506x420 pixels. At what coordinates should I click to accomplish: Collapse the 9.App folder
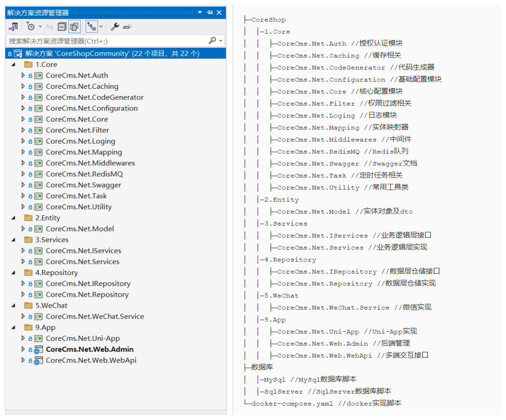[13, 327]
